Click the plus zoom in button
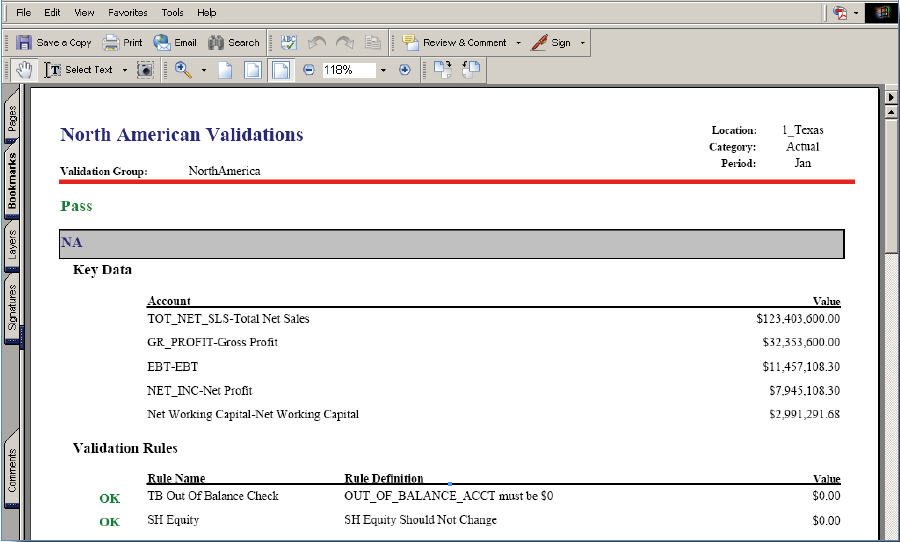 (405, 70)
